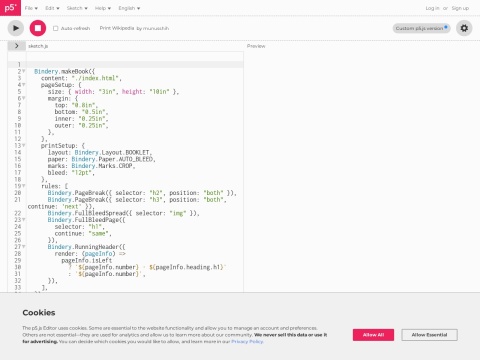Screen dimensions: 480x360
Task: Click the Custom p5.js version badge
Action: tap(421, 28)
